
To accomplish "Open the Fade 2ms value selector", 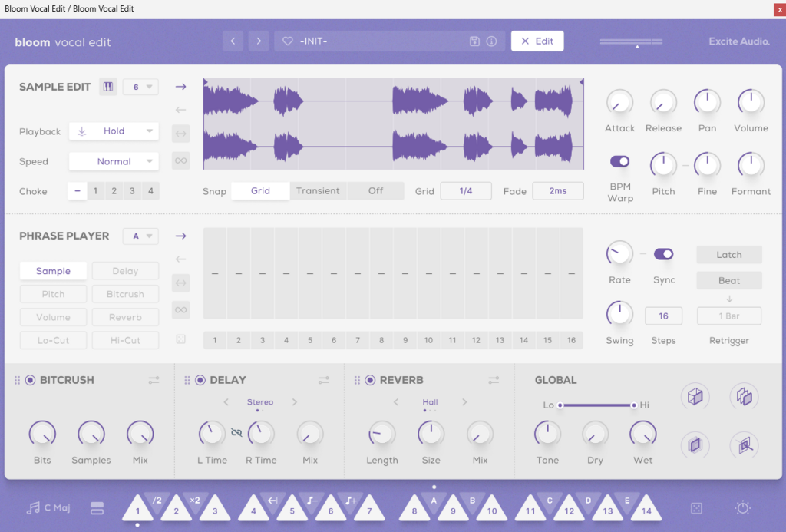I will click(558, 191).
